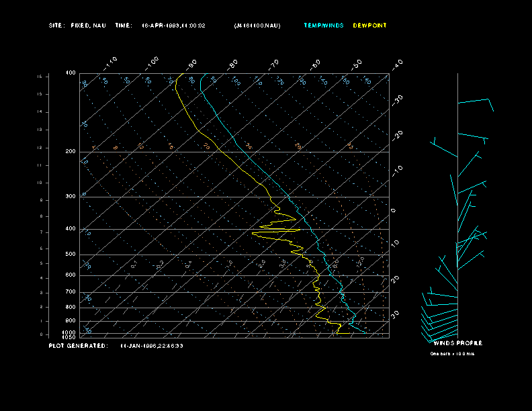Viewport: 532px width, 411px height.
Task: Click the 100 pressure label at chart top
Action: pyautogui.click(x=70, y=73)
